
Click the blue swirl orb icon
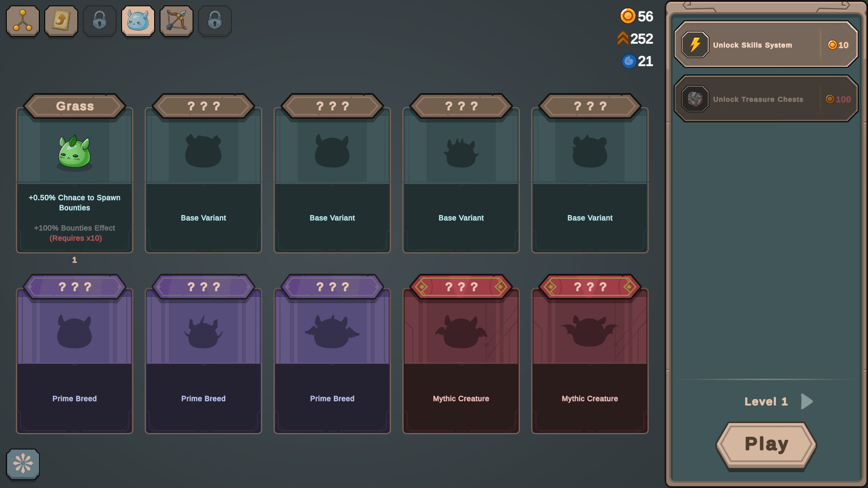click(x=629, y=61)
